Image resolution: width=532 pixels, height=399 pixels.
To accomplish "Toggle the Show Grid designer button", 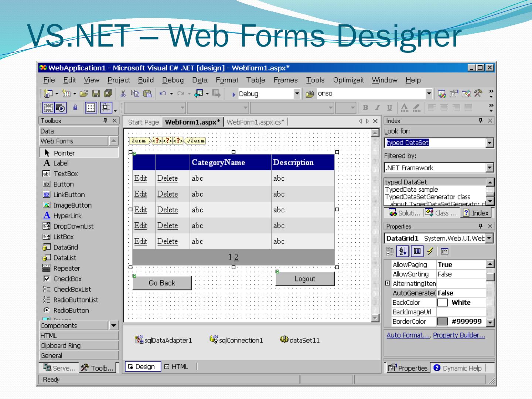I will point(91,108).
